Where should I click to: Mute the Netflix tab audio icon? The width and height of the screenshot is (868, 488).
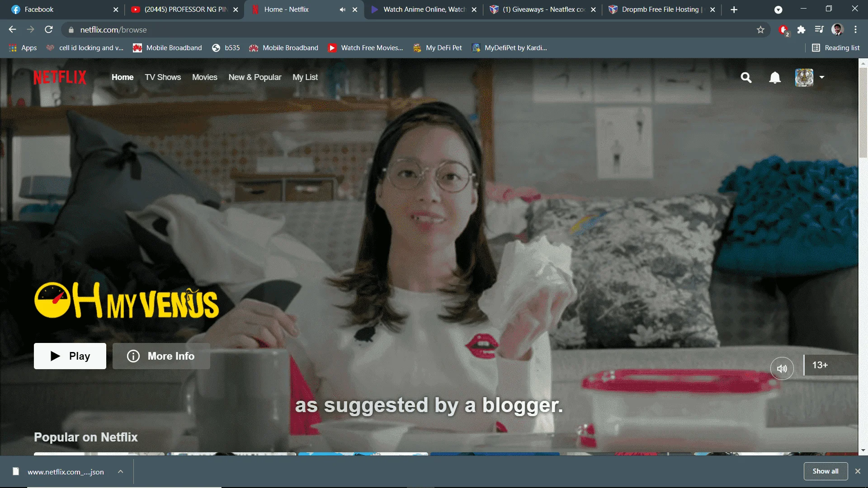(343, 9)
